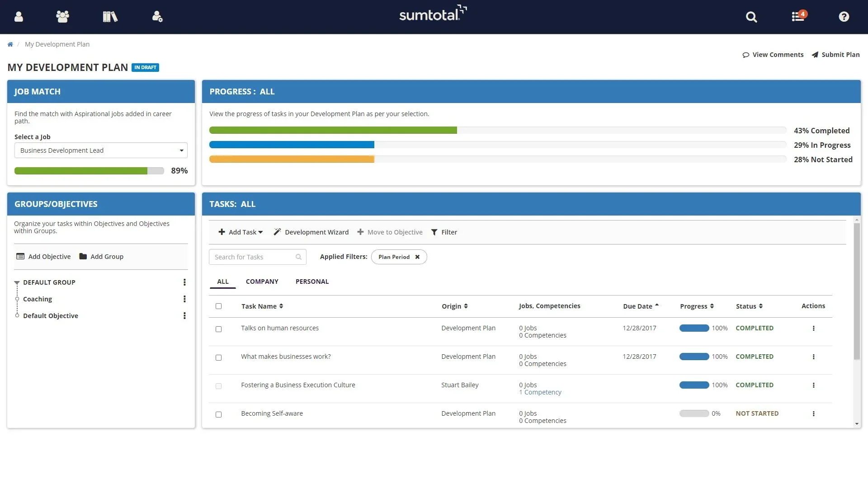Switch to the COMPANY tab
This screenshot has width=868, height=488.
coord(262,282)
